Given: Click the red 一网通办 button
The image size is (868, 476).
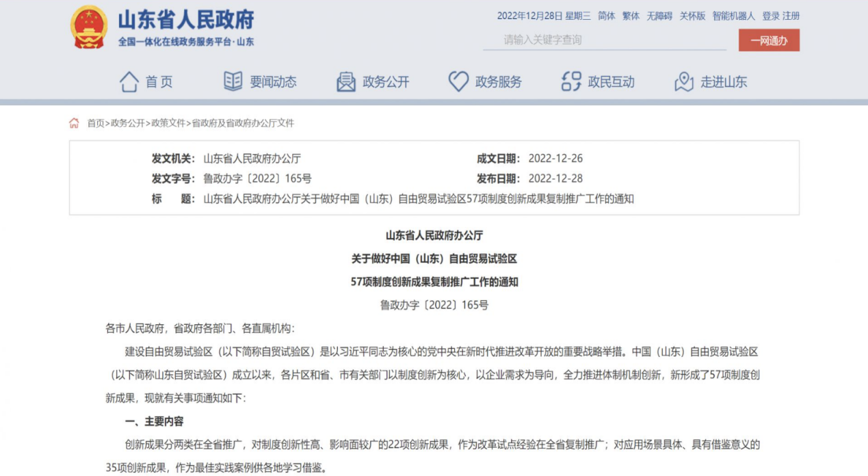Looking at the screenshot, I should tap(769, 40).
